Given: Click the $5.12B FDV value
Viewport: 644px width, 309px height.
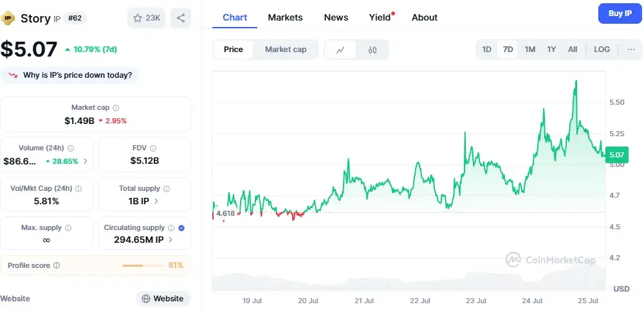Looking at the screenshot, I should click(x=145, y=161).
